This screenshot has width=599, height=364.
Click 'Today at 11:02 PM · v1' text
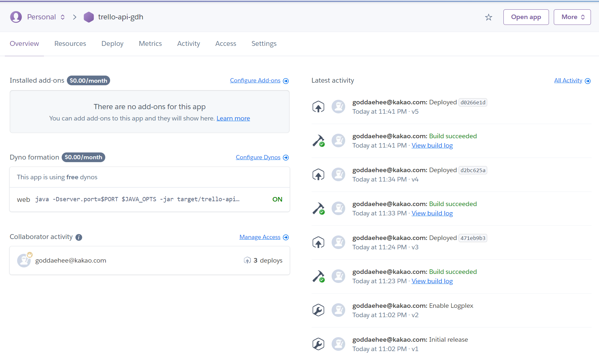[385, 349]
